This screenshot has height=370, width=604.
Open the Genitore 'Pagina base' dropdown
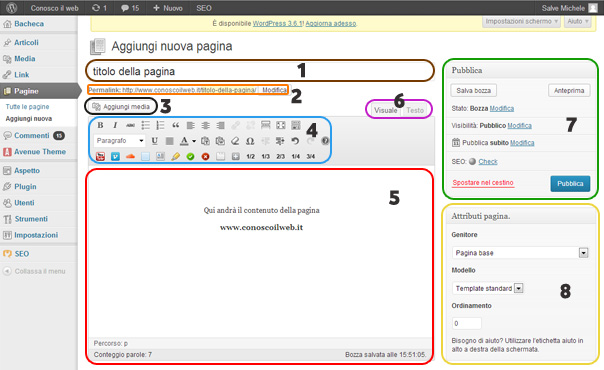pos(520,253)
